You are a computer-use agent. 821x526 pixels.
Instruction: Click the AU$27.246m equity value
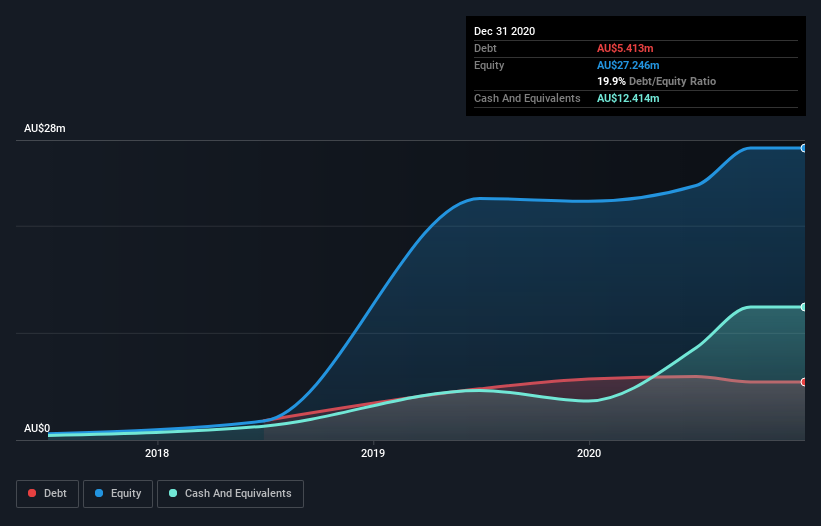[x=628, y=65]
